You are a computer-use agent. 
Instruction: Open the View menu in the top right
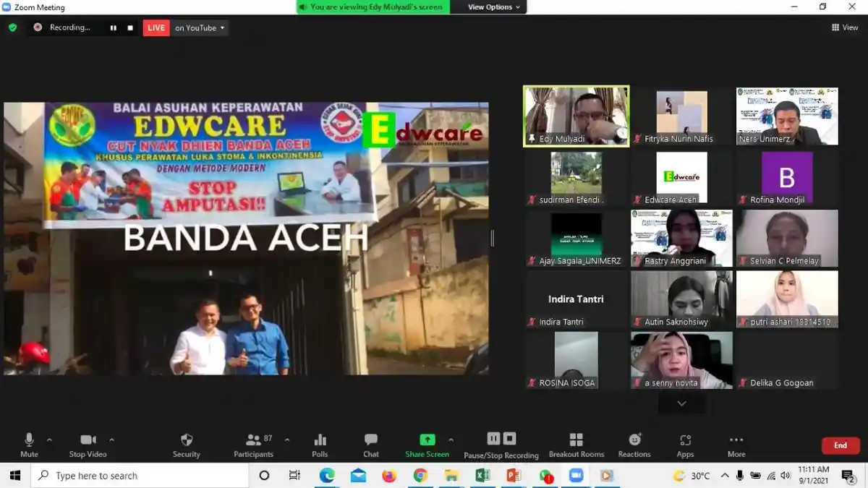coord(843,27)
